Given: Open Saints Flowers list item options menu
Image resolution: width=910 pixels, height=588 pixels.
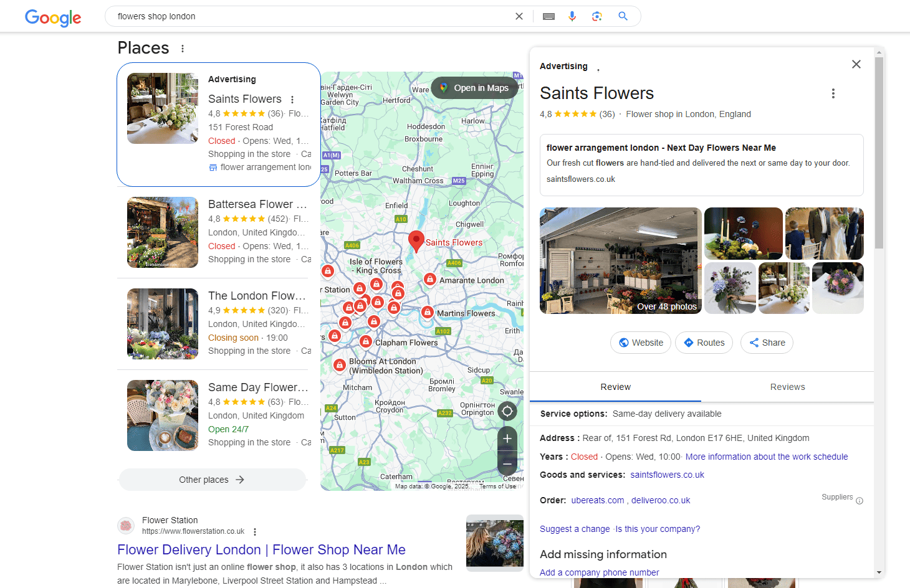Looking at the screenshot, I should (x=292, y=100).
